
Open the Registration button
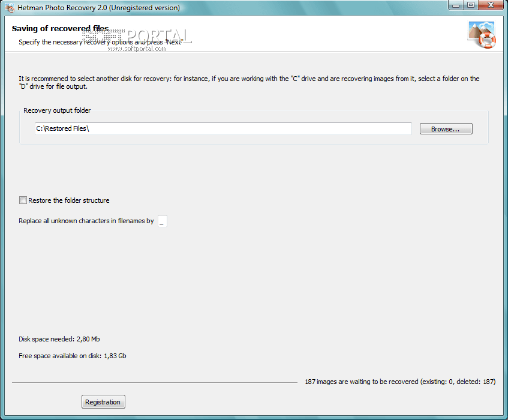pyautogui.click(x=103, y=402)
